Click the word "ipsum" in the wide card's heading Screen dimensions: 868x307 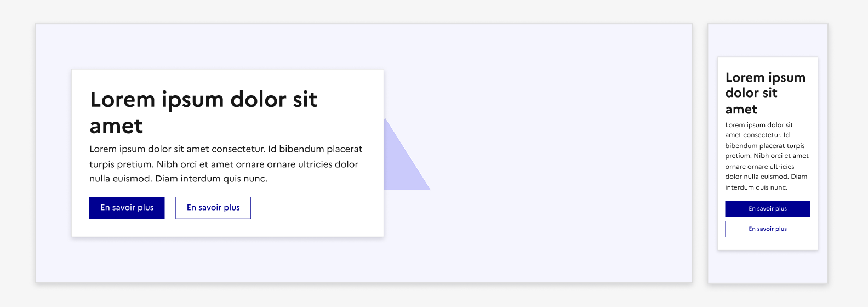click(x=193, y=100)
